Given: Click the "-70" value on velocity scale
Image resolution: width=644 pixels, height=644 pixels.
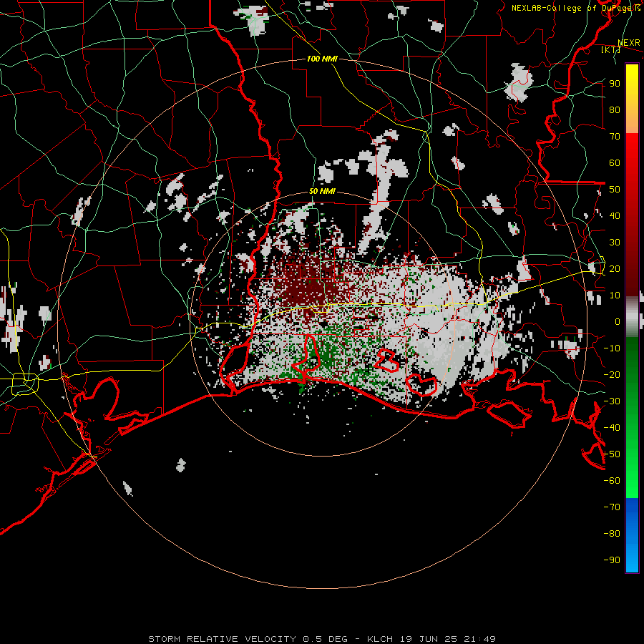Looking at the screenshot, I should pyautogui.click(x=612, y=507).
